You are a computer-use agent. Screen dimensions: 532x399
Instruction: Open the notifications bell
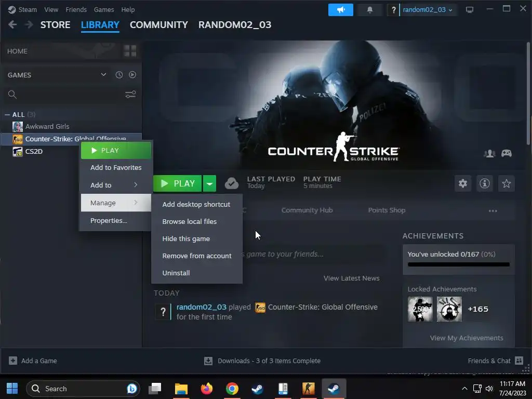pos(370,10)
